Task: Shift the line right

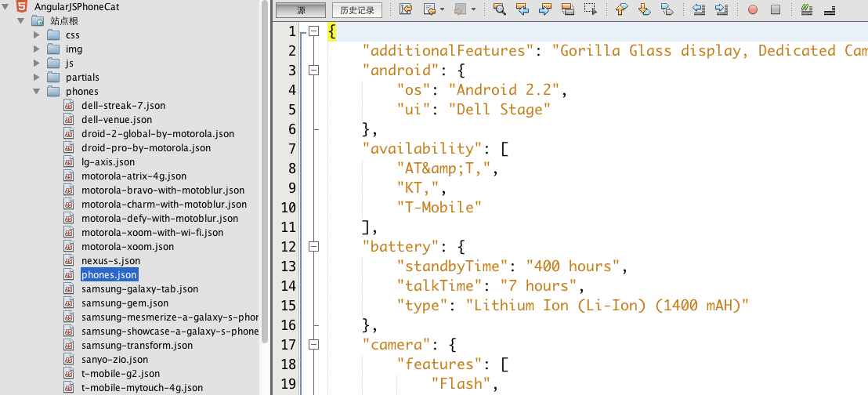Action: coord(721,9)
